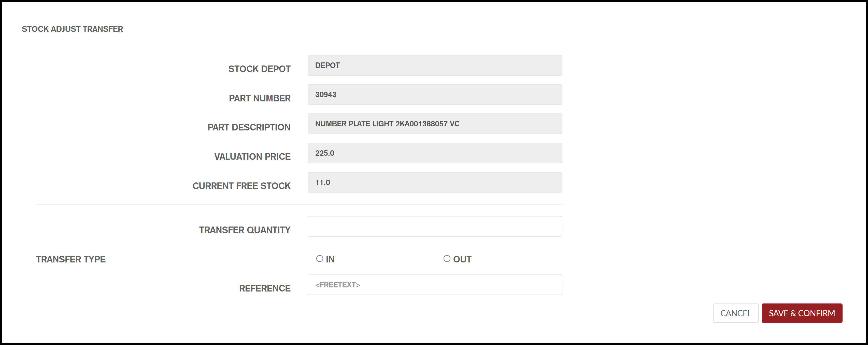Viewport: 868px width, 345px height.
Task: Click the Stock Adjust Transfer heading
Action: [x=72, y=29]
